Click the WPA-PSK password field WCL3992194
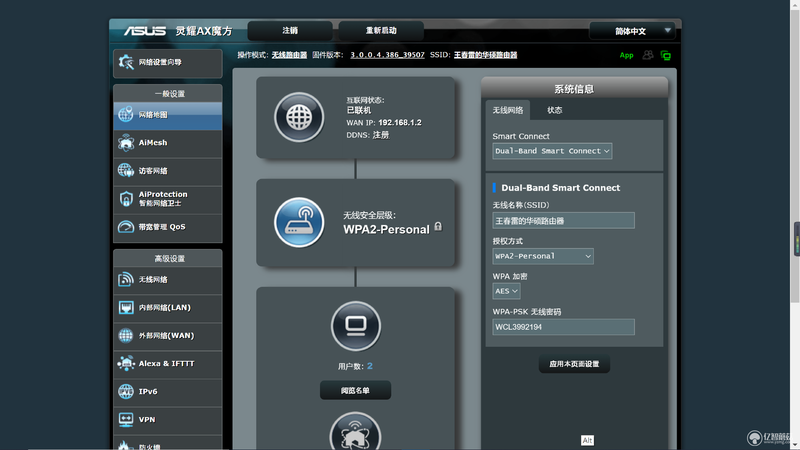 point(563,327)
